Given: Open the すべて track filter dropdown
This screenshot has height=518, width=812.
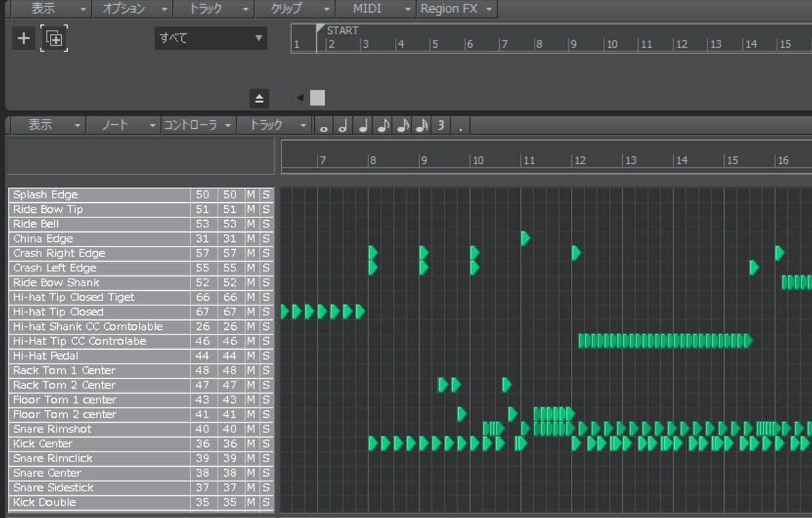Looking at the screenshot, I should 211,38.
